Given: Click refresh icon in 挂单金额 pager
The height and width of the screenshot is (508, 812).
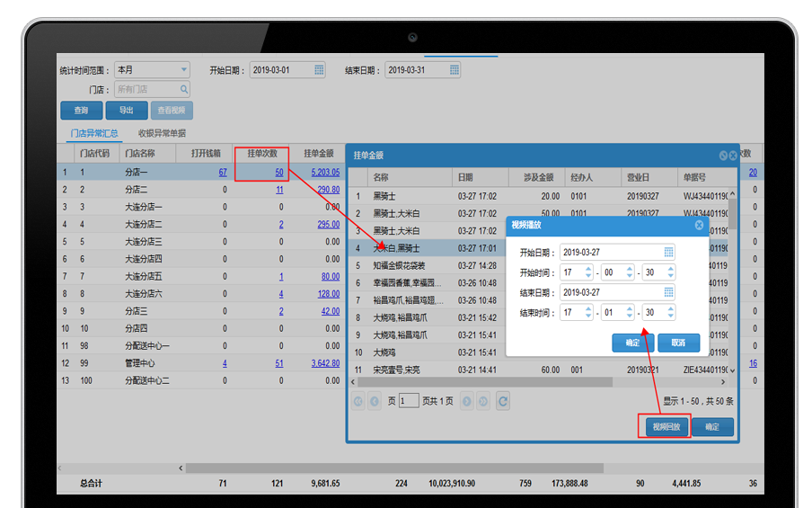Looking at the screenshot, I should click(503, 402).
